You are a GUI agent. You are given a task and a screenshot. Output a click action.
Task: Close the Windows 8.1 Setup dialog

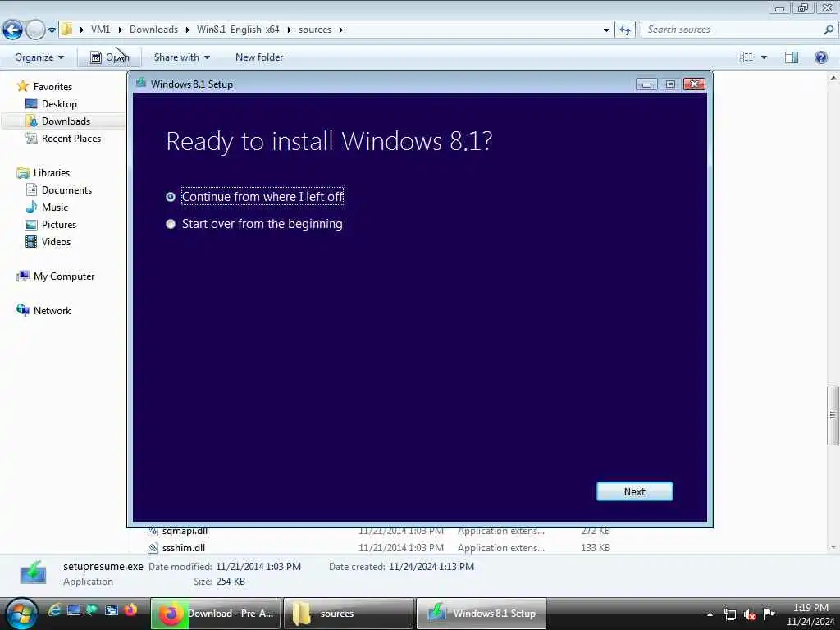coord(694,84)
